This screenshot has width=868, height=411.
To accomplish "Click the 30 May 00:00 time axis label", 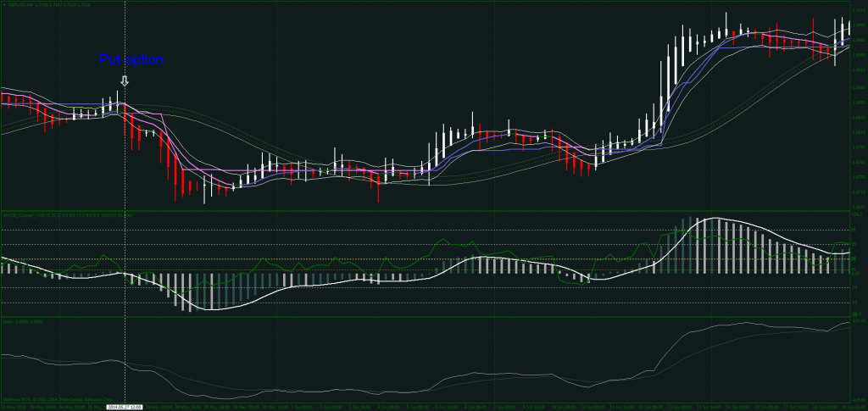I will (x=246, y=407).
